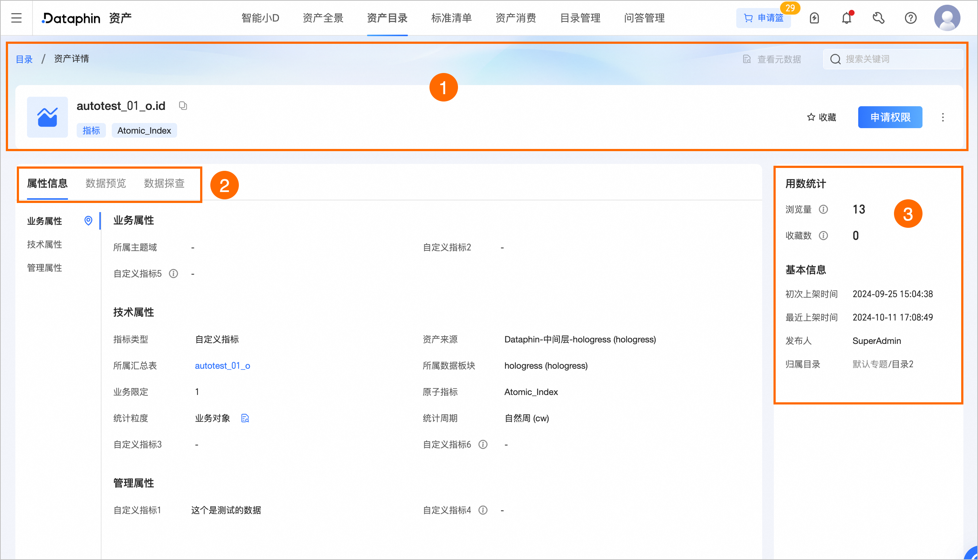Click the view count 13

859,209
